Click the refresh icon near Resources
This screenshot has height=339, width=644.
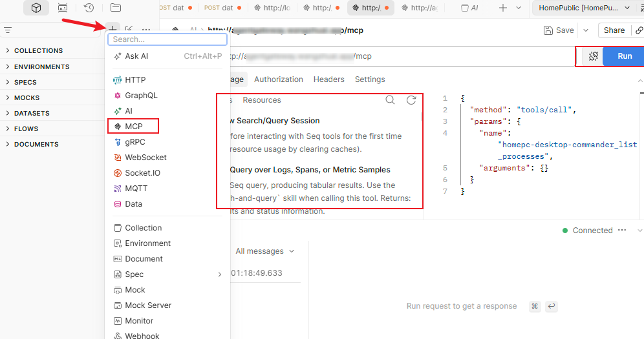[411, 100]
